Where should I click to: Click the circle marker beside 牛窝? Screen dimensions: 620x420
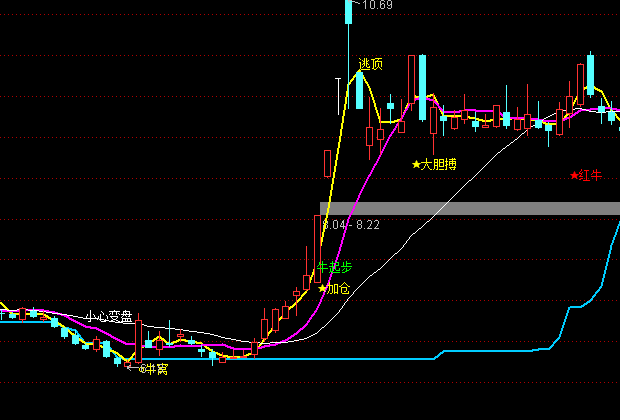(142, 369)
